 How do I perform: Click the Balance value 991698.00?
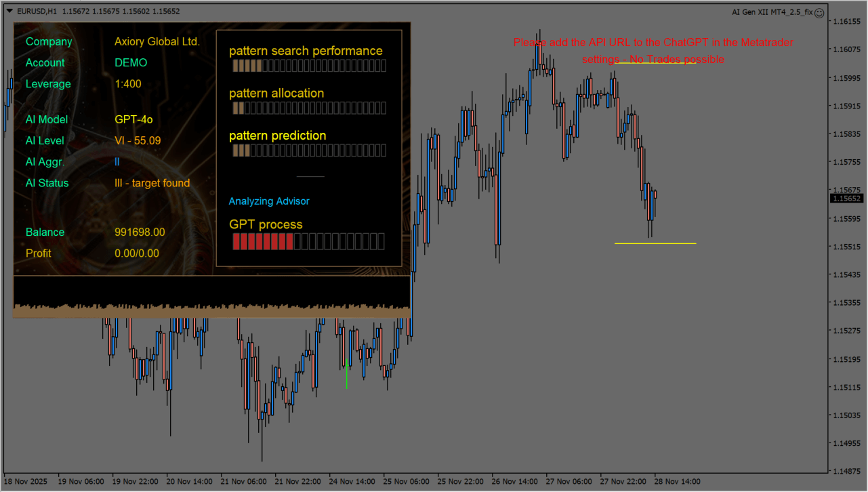point(140,232)
